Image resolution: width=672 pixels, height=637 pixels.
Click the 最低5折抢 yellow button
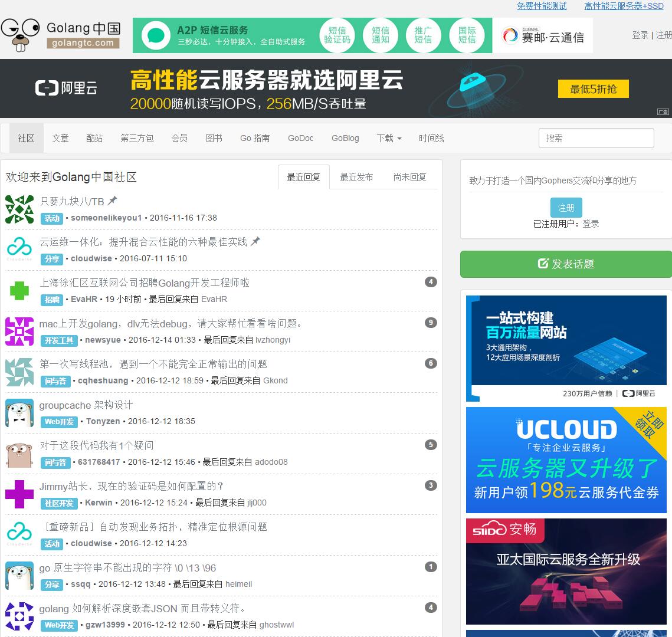tap(593, 88)
